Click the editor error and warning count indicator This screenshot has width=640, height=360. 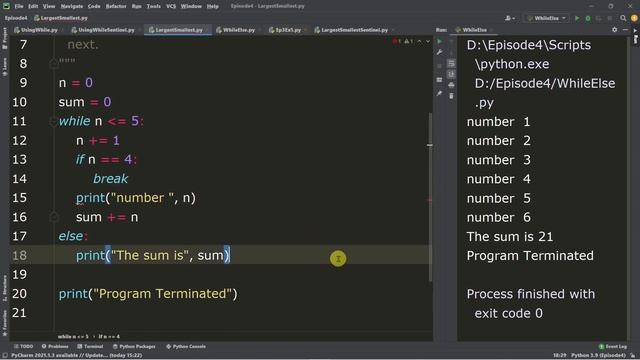click(403, 41)
